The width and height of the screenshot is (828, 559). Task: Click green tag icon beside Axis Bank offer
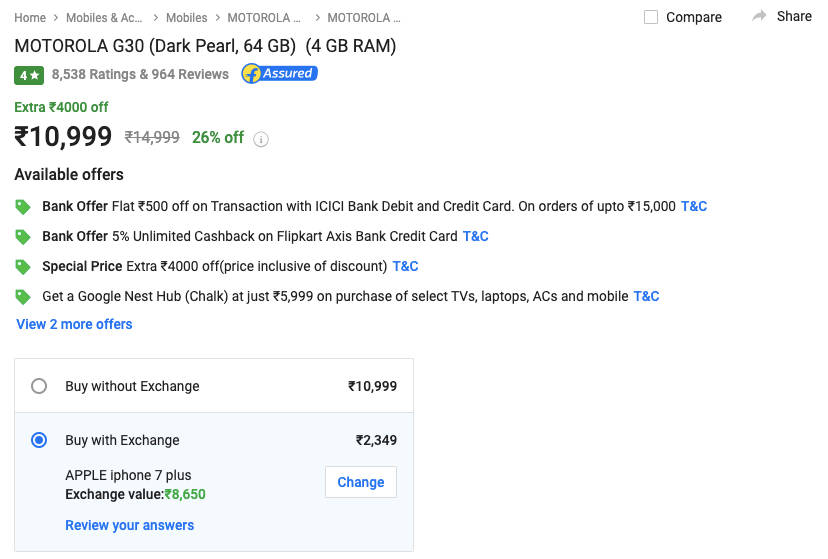pyautogui.click(x=23, y=237)
